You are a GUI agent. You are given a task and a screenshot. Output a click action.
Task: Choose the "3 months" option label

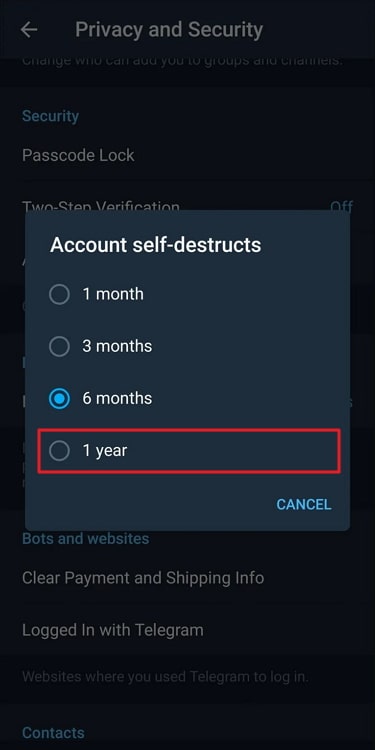pos(117,346)
